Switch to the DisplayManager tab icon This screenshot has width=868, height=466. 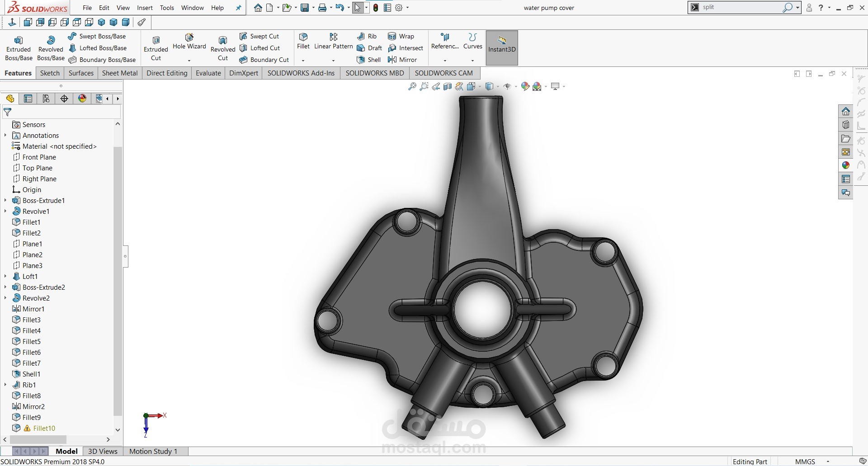point(82,99)
